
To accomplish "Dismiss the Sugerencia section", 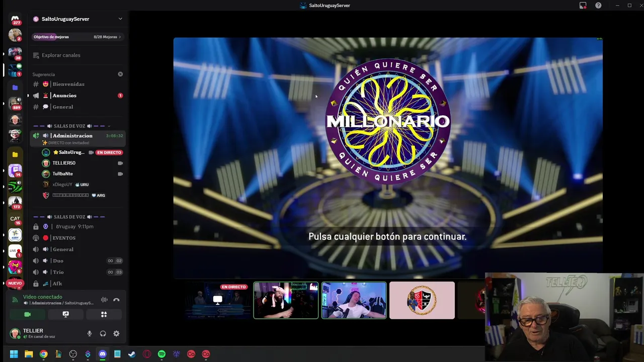I will point(120,74).
